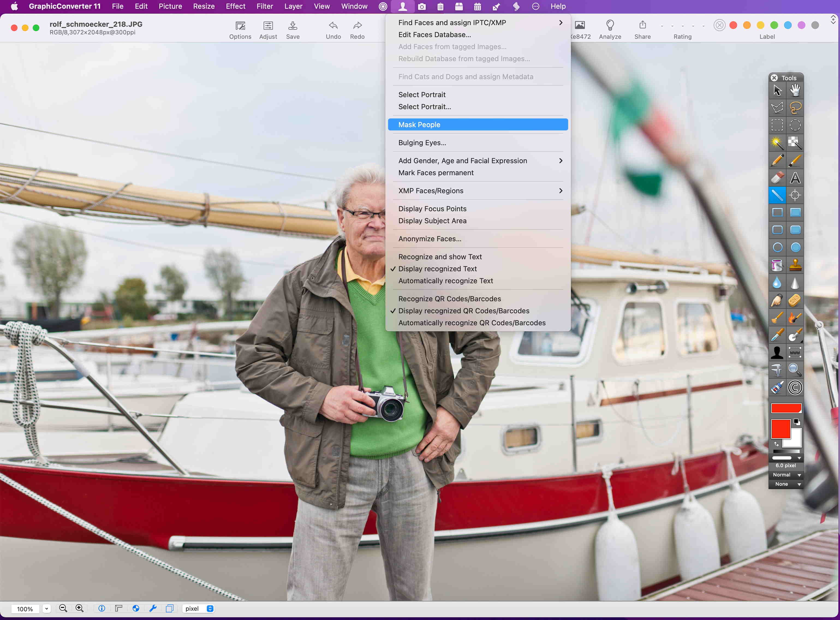Expand toolbar overflow chevron at top right
Image resolution: width=840 pixels, height=620 pixels.
pyautogui.click(x=833, y=20)
